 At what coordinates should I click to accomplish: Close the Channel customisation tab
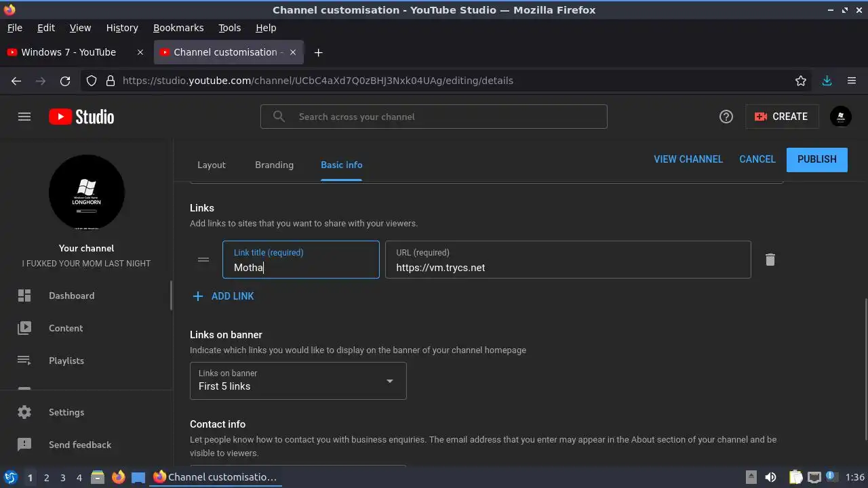[293, 52]
